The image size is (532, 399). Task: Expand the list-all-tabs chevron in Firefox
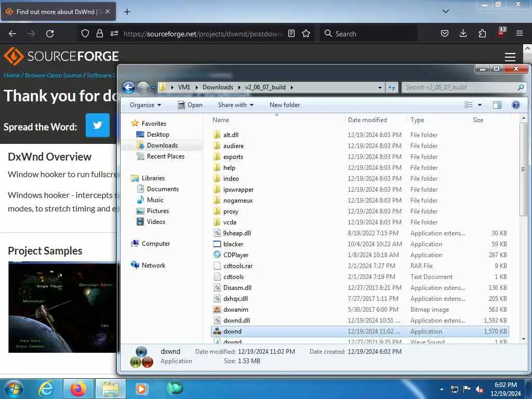pos(446,11)
